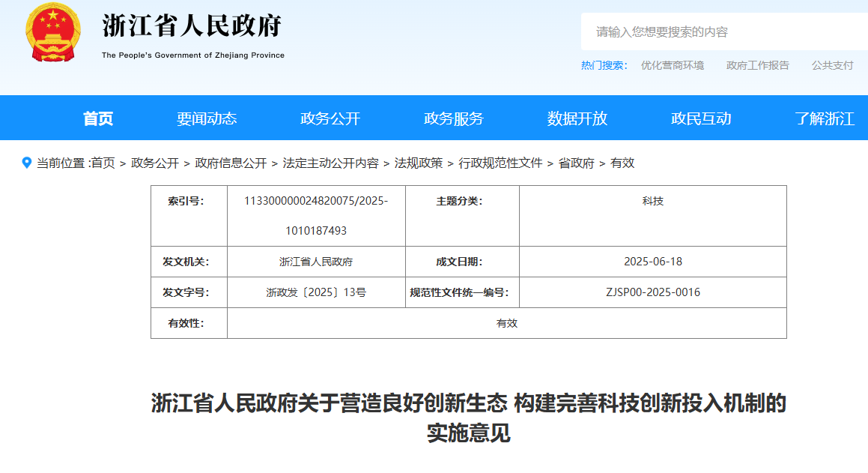Click hot search link 公共支付
The width and height of the screenshot is (868, 473).
pyautogui.click(x=833, y=65)
